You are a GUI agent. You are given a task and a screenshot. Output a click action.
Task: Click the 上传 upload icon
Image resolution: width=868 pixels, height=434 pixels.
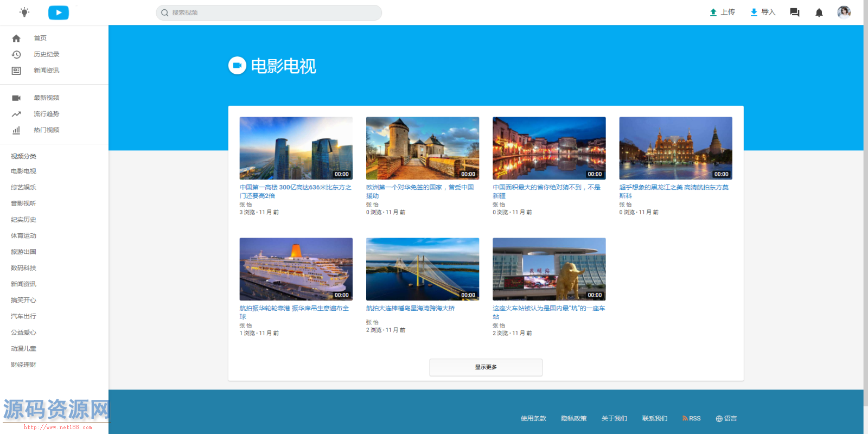pyautogui.click(x=713, y=12)
